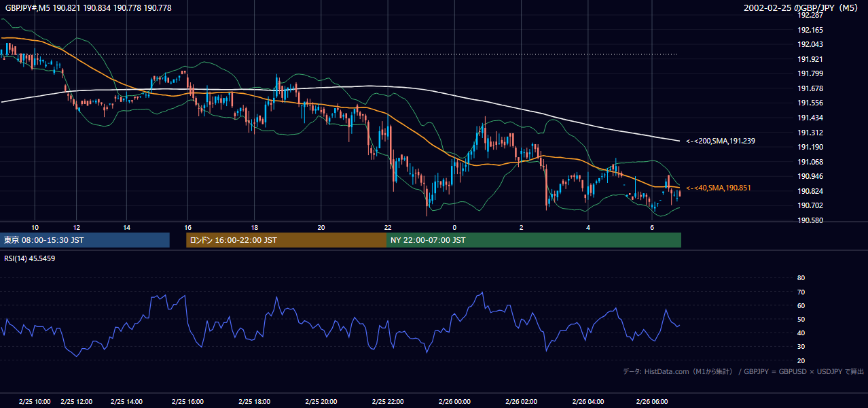Click the 2/25 14:00 date label

click(126, 402)
